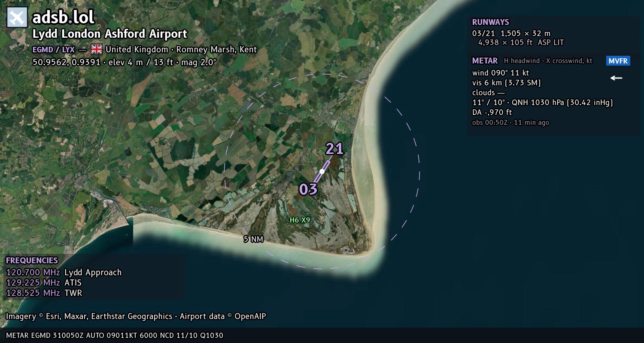Click the Romney Marsh, Kent location text
This screenshot has height=343, width=644.
tap(216, 49)
